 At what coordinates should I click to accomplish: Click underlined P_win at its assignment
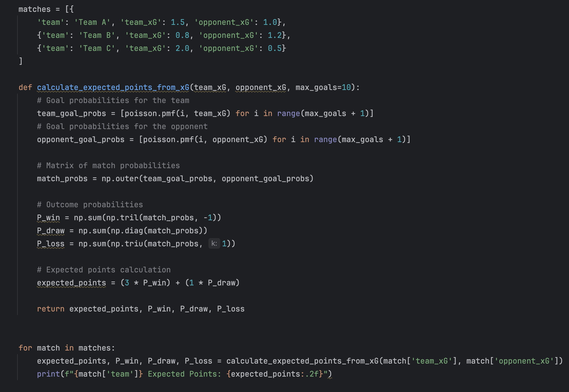pos(48,218)
